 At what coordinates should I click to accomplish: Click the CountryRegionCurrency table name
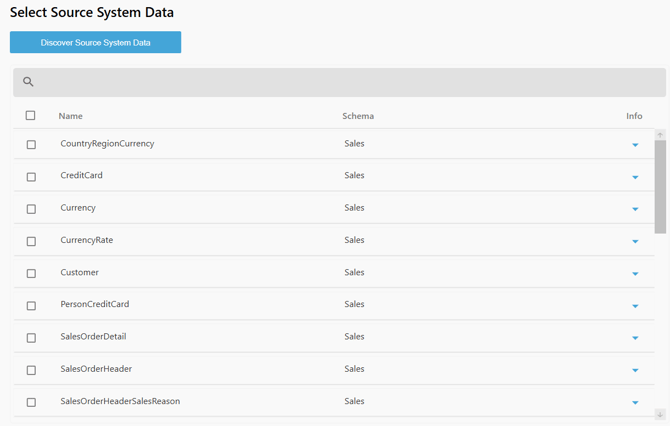(107, 144)
